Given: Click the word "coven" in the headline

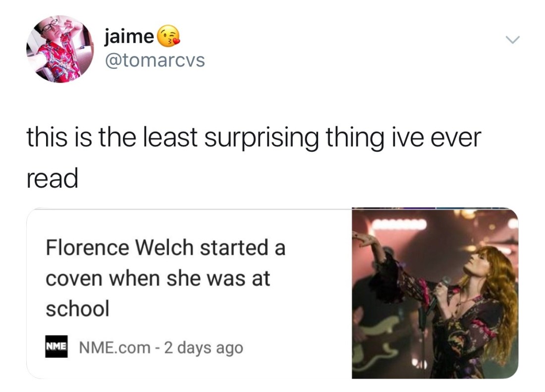Looking at the screenshot, I should [74, 279].
